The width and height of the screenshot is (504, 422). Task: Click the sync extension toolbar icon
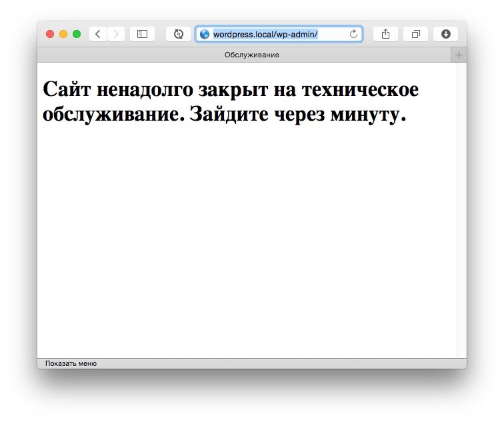tap(179, 34)
